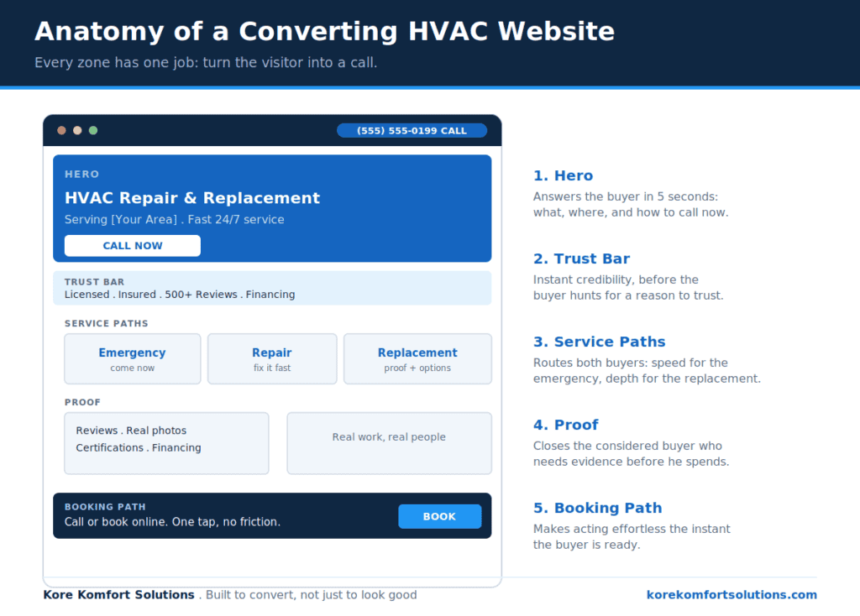Click 'Answers the buyer in 5 seconds' description

631,205
